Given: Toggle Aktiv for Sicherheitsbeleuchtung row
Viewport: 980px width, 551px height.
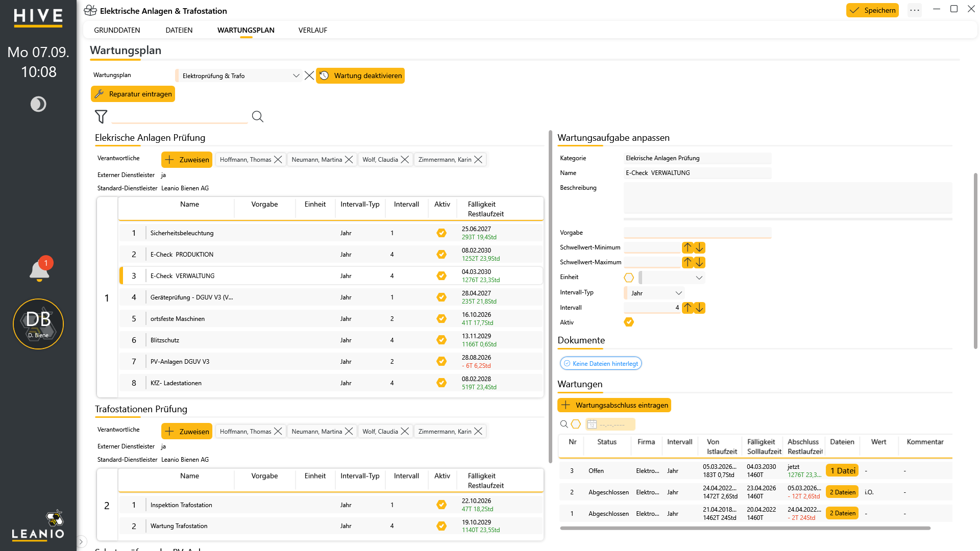Looking at the screenshot, I should click(442, 233).
